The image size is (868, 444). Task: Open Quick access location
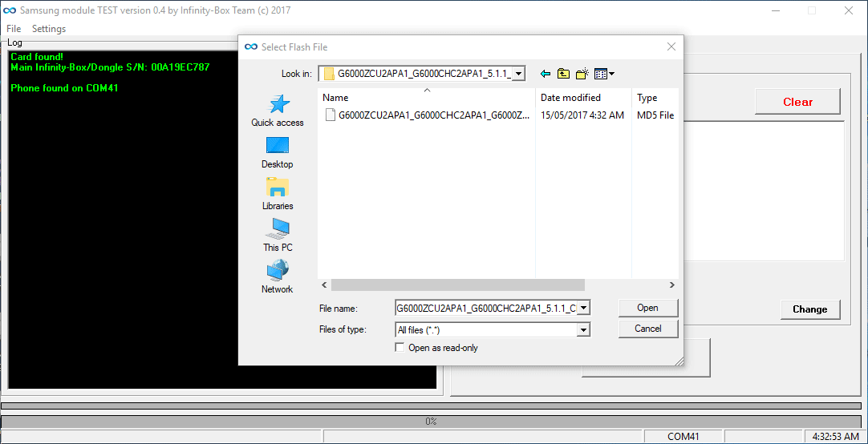click(x=278, y=111)
